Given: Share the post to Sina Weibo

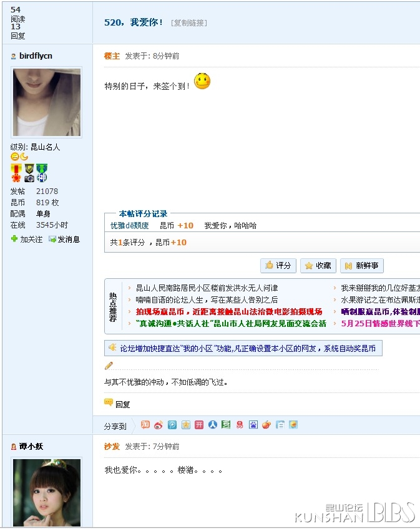Looking at the screenshot, I should tap(159, 425).
